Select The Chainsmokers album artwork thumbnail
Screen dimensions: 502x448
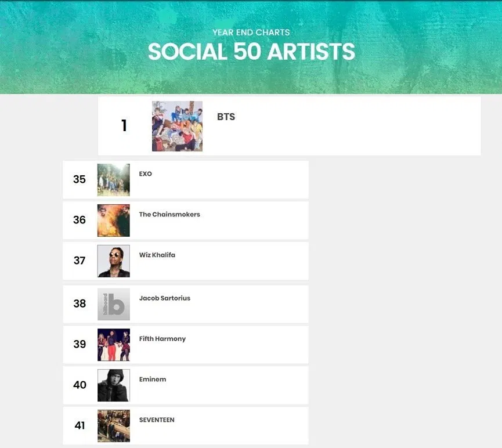point(113,220)
